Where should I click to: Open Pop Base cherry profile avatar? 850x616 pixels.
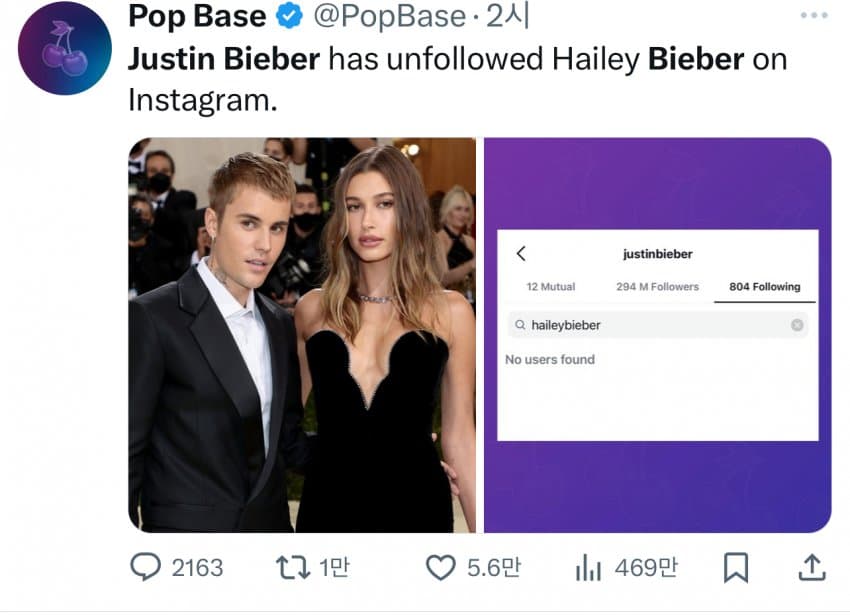click(x=65, y=48)
